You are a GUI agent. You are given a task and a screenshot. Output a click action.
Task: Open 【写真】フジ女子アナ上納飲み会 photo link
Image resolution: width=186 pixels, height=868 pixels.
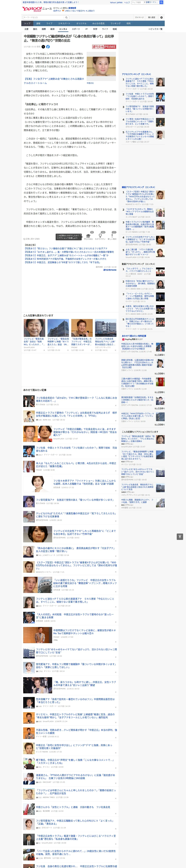tap(54, 81)
